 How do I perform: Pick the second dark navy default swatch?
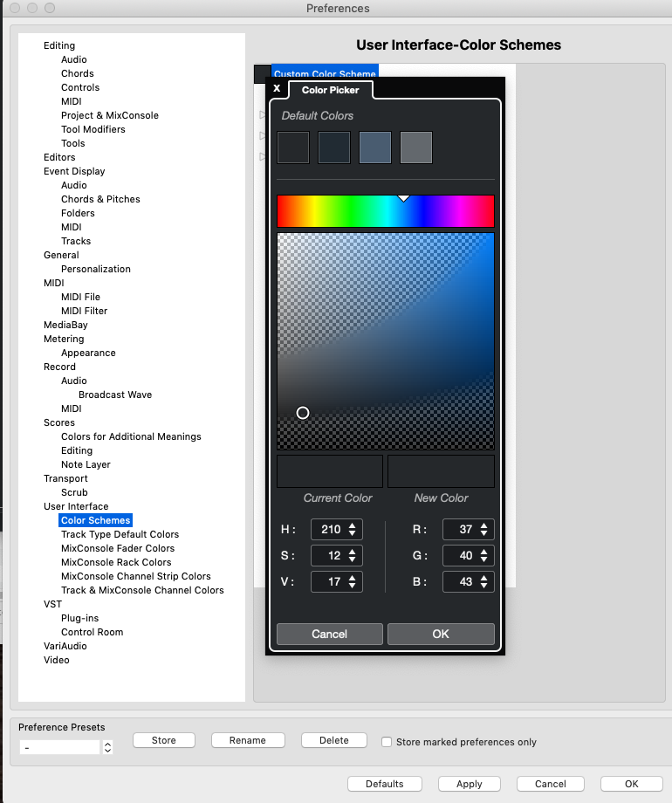click(x=334, y=148)
